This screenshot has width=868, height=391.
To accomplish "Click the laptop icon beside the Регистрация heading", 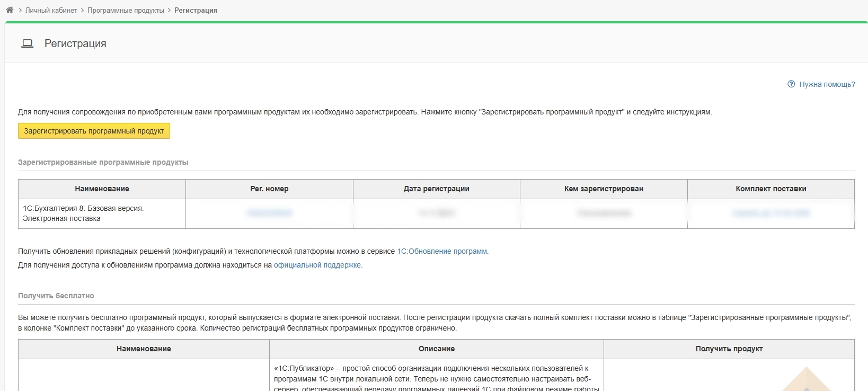I will (27, 43).
